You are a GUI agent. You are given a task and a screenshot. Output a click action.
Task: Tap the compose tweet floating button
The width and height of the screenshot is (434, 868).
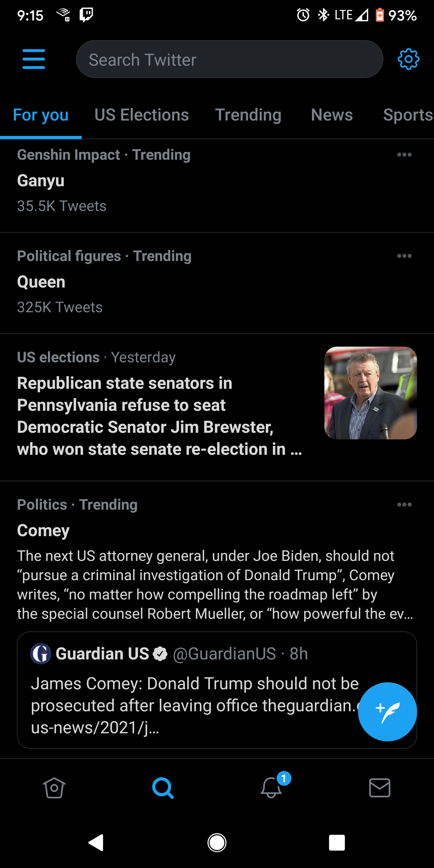point(387,712)
